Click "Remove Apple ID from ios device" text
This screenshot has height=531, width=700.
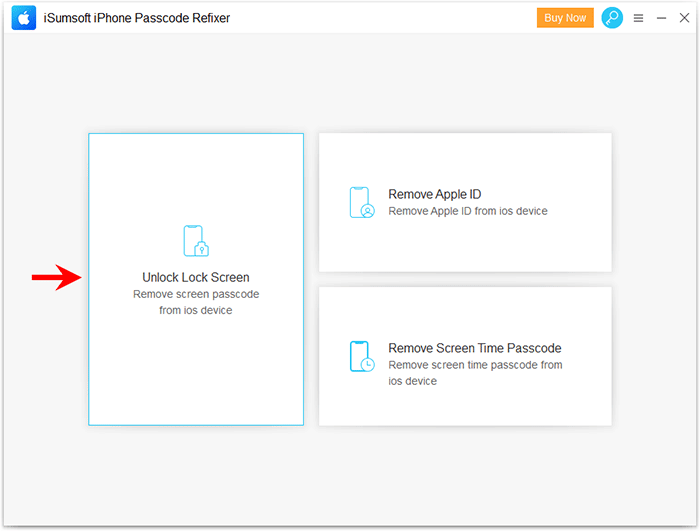point(468,211)
